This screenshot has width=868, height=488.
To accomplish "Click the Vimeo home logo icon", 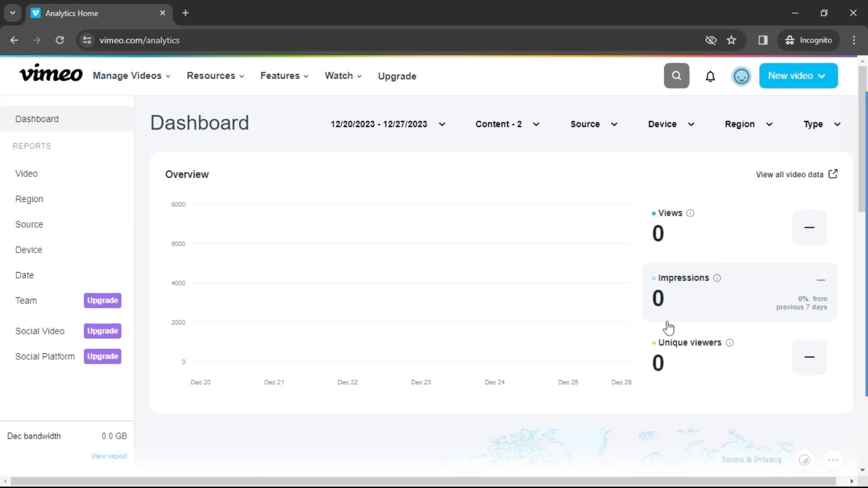I will pos(50,75).
